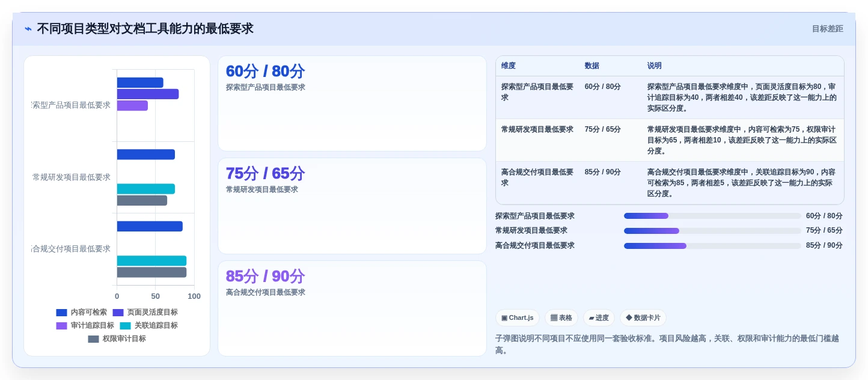Toggle 权限审计目标 legend entry

[x=117, y=339]
